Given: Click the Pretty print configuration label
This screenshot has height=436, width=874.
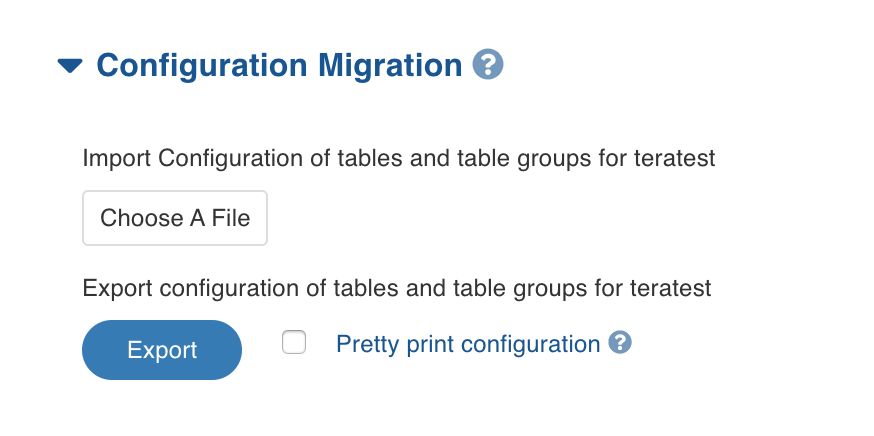Looking at the screenshot, I should pyautogui.click(x=468, y=344).
